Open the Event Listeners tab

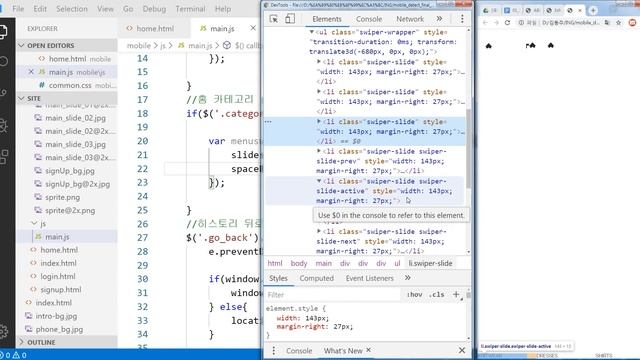(x=369, y=278)
